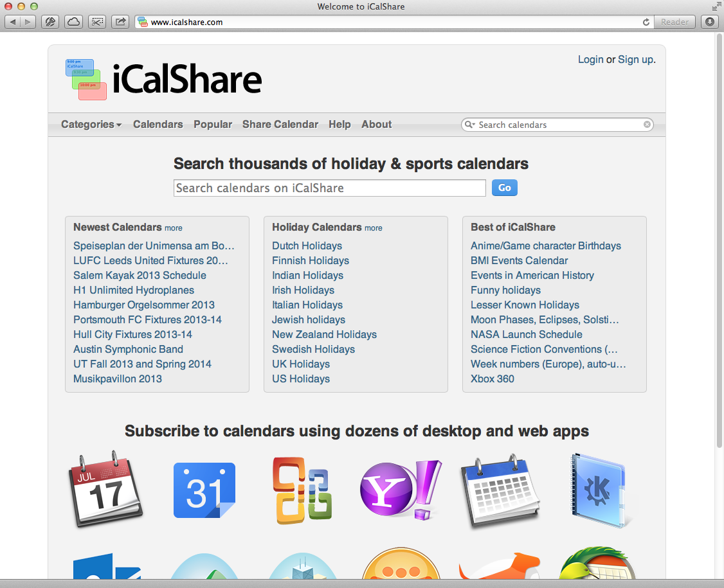The height and width of the screenshot is (588, 724).
Task: Click more next to Newest Calendars
Action: click(x=174, y=228)
